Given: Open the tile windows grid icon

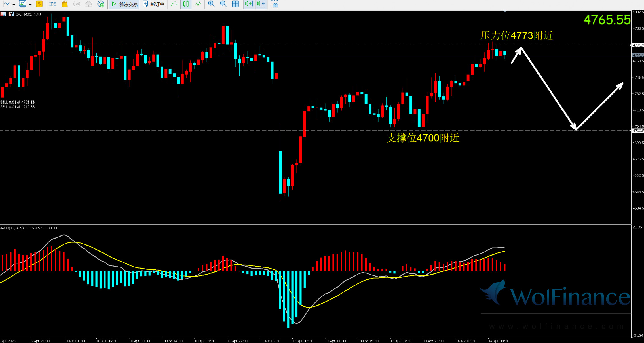Looking at the screenshot, I should (x=235, y=4).
